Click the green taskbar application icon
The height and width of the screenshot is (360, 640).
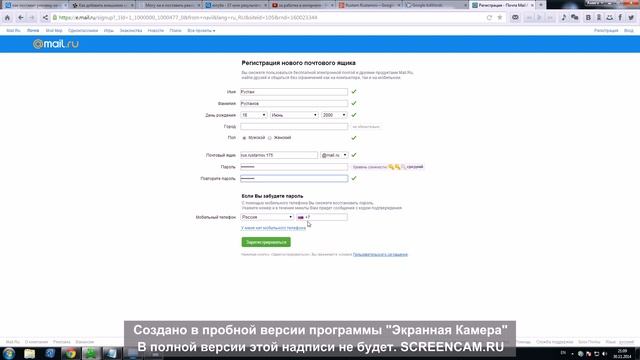[x=91, y=353]
